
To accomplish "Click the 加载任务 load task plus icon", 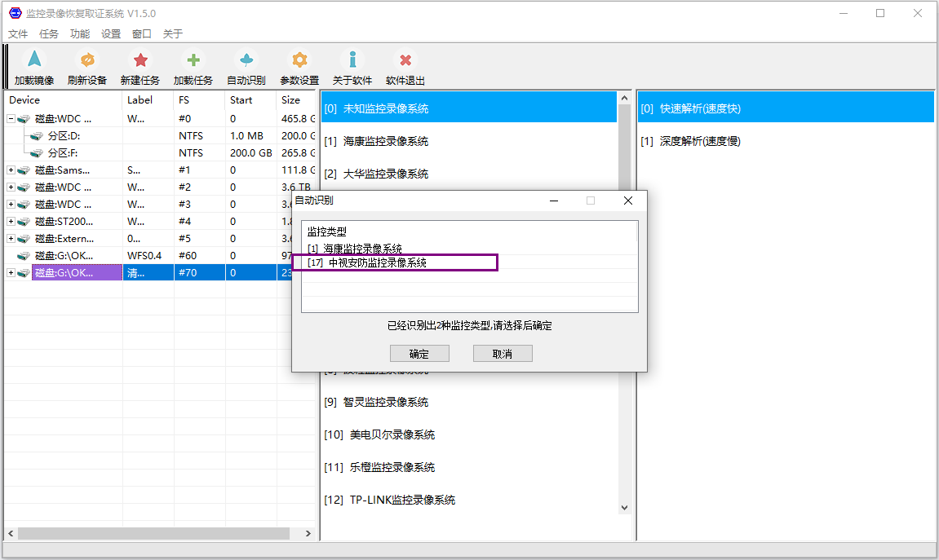I will point(193,60).
